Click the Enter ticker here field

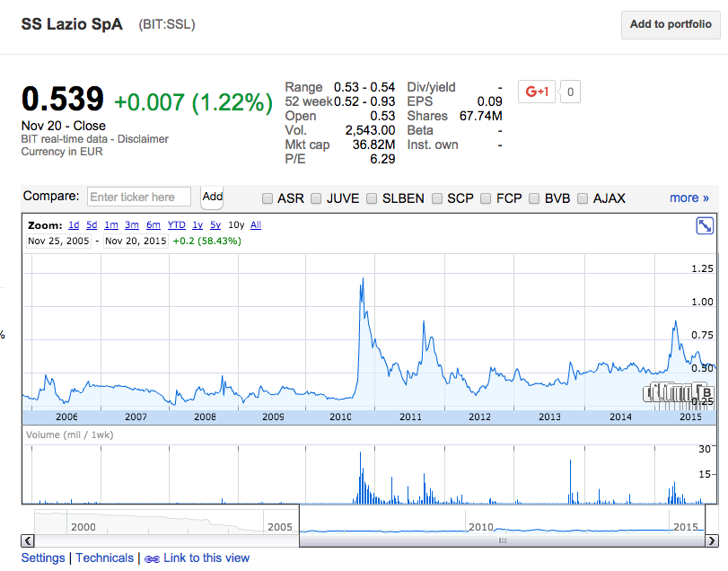(139, 197)
